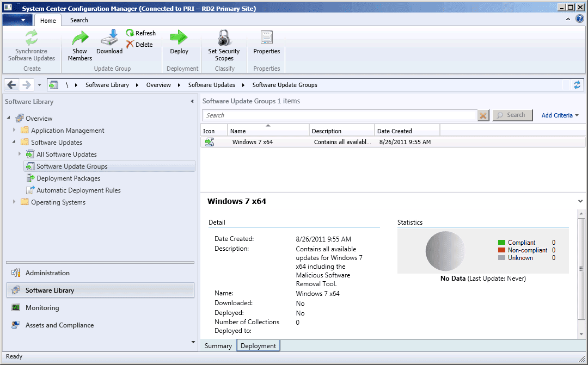Go back with the navigation arrow
Viewport: 588px width, 365px height.
tap(11, 85)
